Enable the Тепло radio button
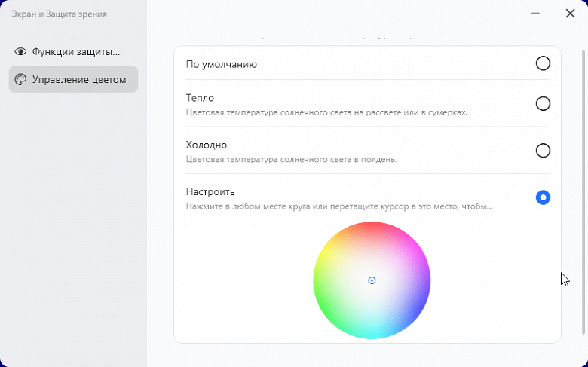 coord(543,104)
